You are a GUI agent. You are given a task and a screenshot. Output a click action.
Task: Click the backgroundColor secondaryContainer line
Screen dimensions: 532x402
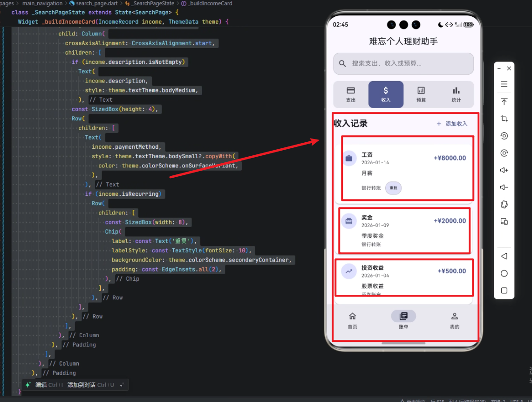202,260
